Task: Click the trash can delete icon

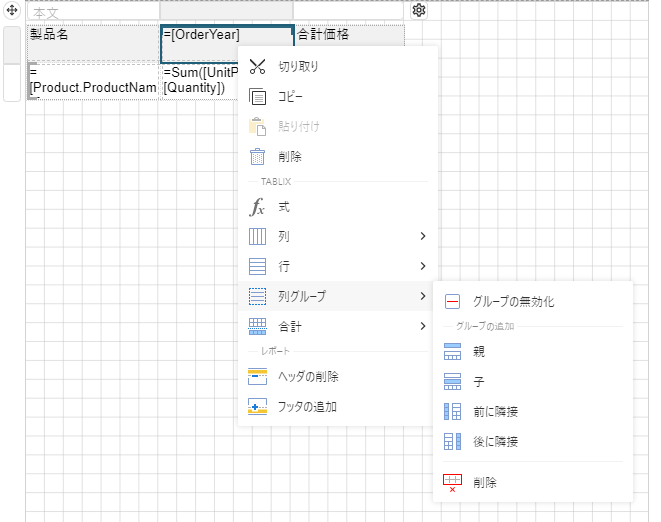Action: [257, 157]
